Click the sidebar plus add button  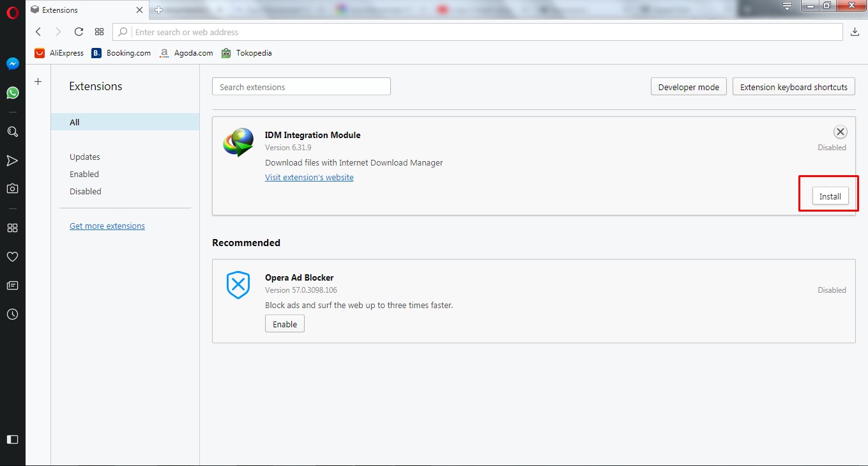(x=38, y=81)
